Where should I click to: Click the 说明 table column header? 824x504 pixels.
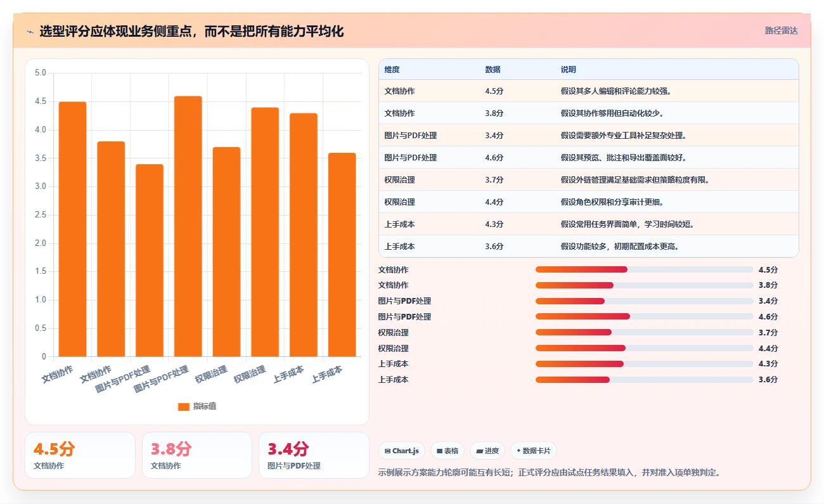pyautogui.click(x=677, y=70)
